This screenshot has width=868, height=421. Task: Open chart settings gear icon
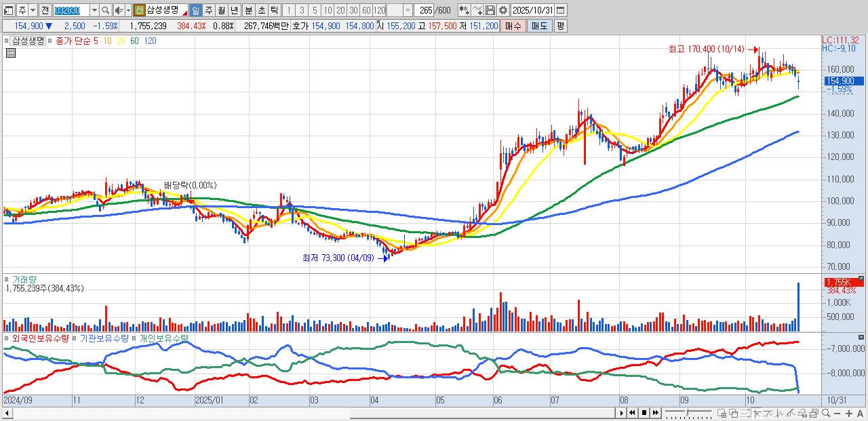pos(502,10)
